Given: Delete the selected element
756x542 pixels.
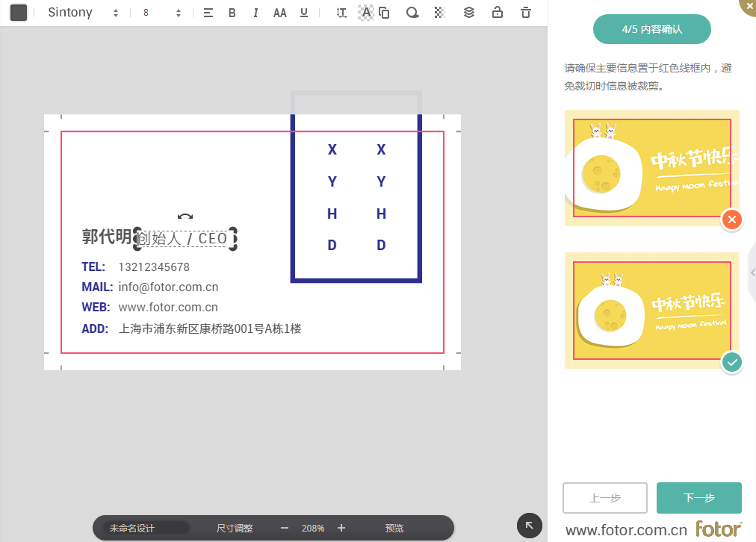Looking at the screenshot, I should 526,13.
